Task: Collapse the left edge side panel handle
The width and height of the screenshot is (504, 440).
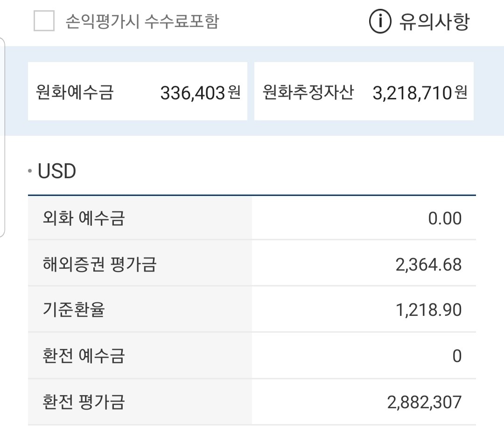Action: (3, 140)
